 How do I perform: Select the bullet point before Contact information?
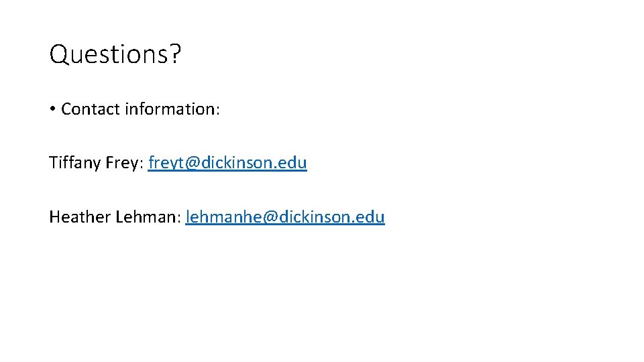pos(52,109)
